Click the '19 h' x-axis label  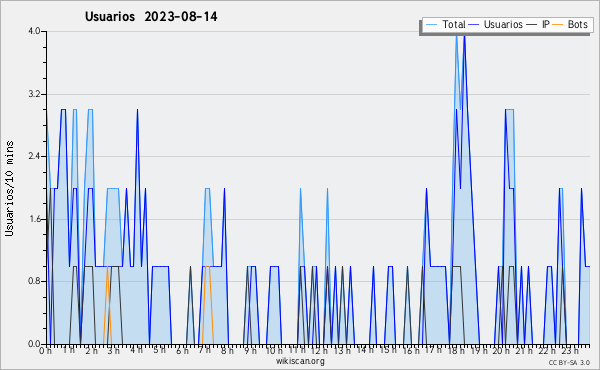(x=479, y=351)
